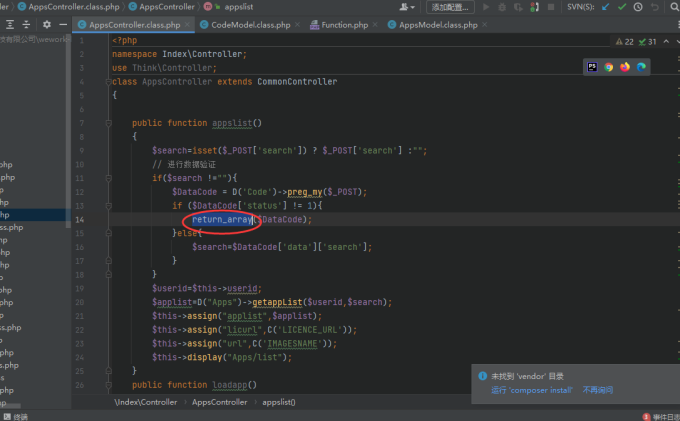The width and height of the screenshot is (680, 421).
Task: Click AppsController class in navigation breadcrumb
Action: 162,7
